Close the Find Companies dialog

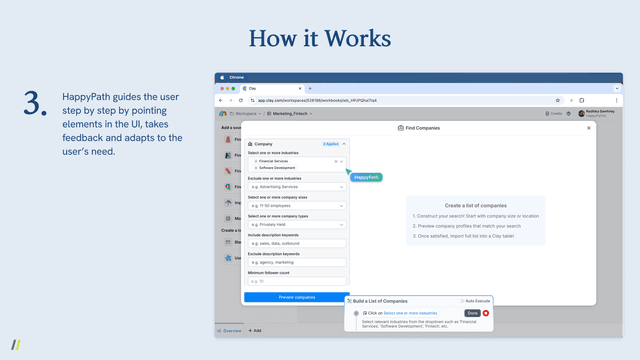click(589, 128)
